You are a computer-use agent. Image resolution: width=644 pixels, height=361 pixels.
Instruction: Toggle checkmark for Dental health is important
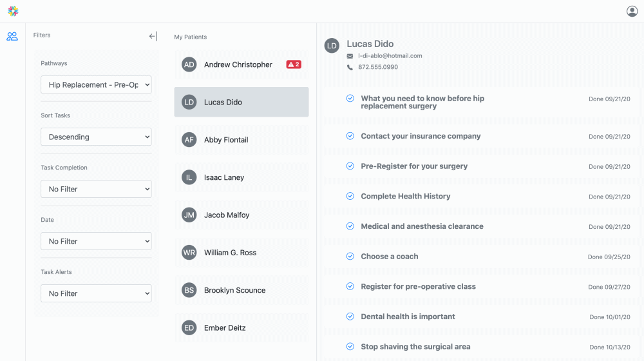350,316
